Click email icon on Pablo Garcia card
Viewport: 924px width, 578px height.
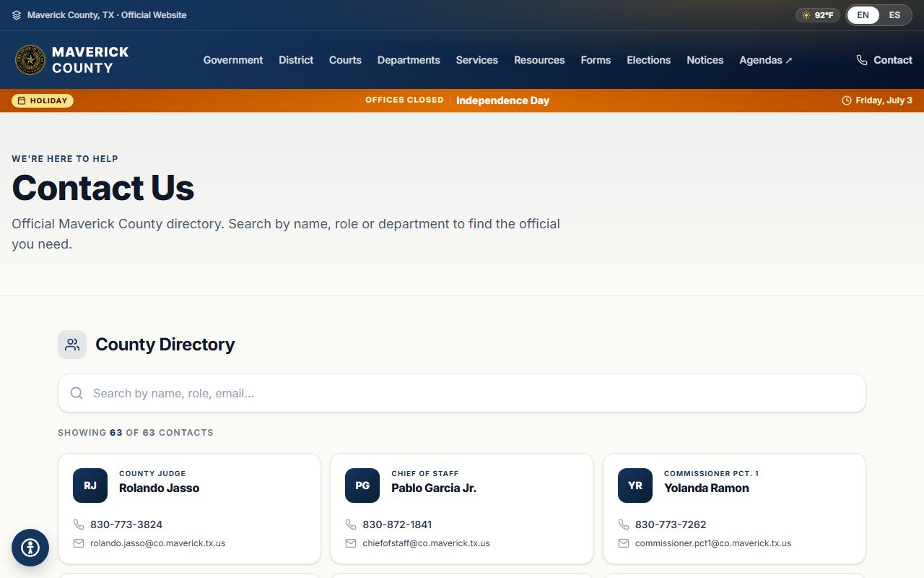[351, 543]
